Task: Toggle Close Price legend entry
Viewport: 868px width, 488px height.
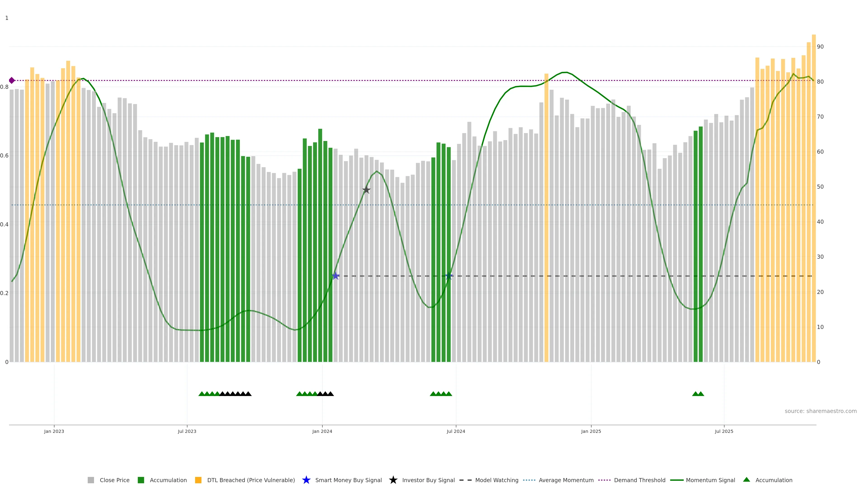Action: 114,480
